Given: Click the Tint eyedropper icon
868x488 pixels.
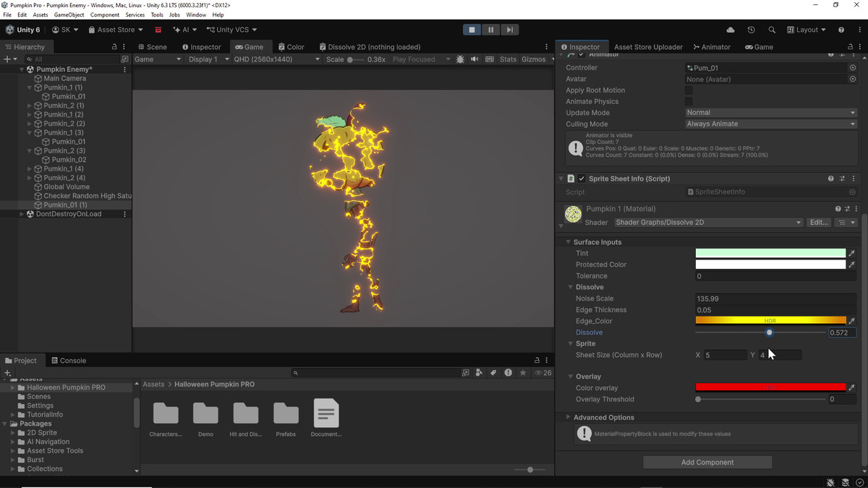Looking at the screenshot, I should 851,254.
